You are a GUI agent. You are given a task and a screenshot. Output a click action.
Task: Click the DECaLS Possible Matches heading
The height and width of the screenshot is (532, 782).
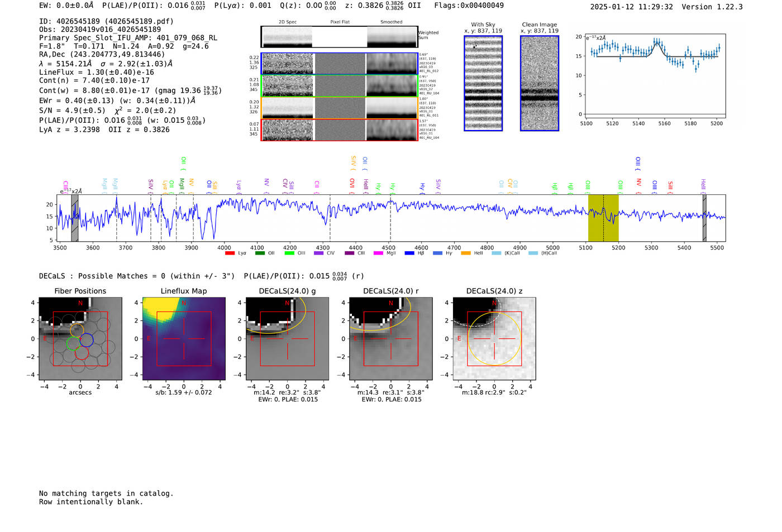(x=137, y=276)
